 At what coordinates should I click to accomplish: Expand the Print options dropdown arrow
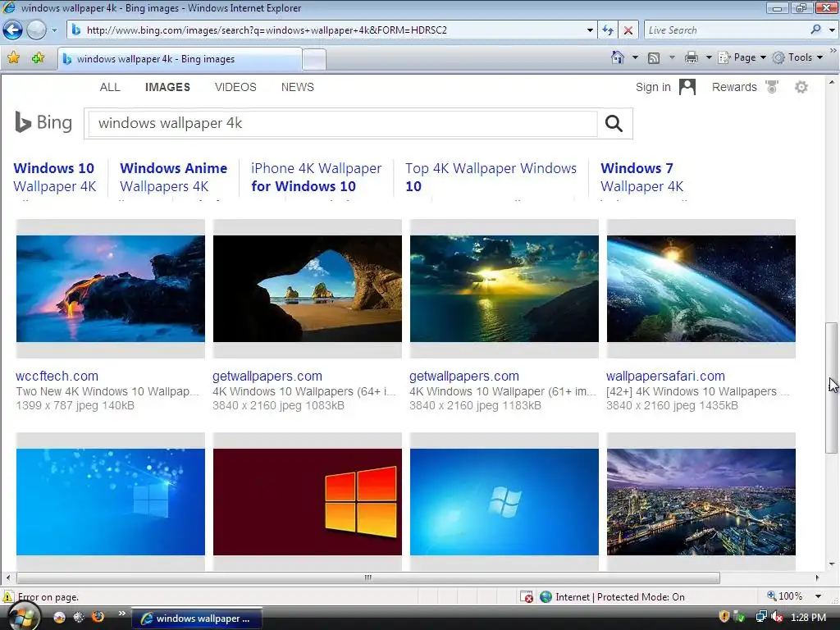click(x=708, y=57)
